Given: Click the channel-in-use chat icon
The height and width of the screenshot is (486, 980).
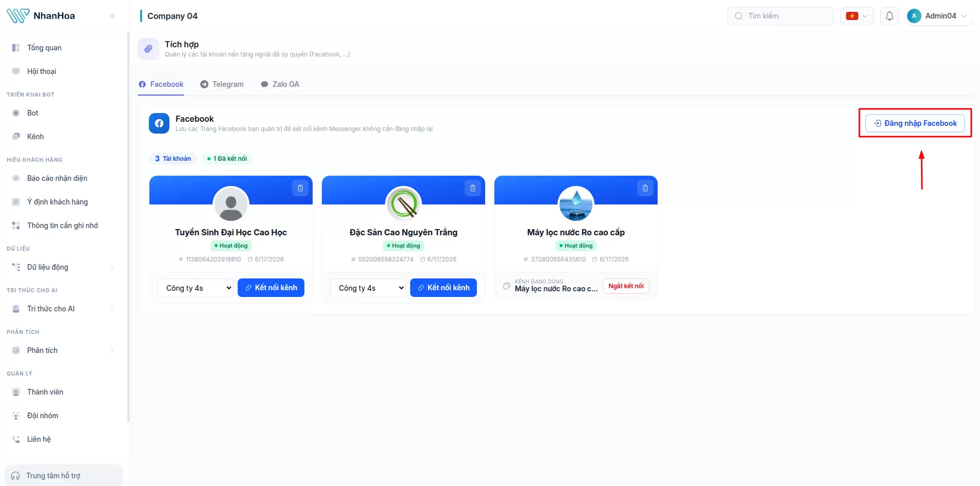Looking at the screenshot, I should click(x=507, y=286).
